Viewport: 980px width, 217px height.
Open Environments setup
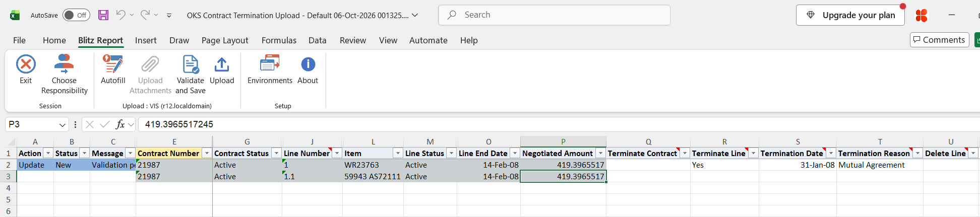270,69
